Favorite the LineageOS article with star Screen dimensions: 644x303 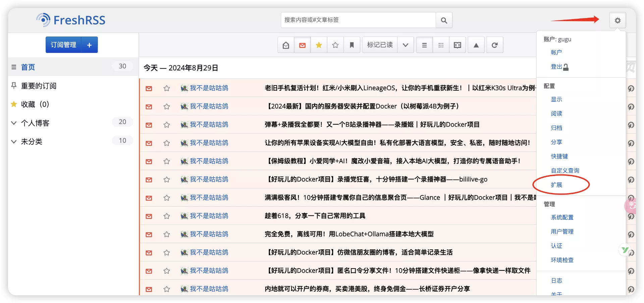(x=166, y=88)
